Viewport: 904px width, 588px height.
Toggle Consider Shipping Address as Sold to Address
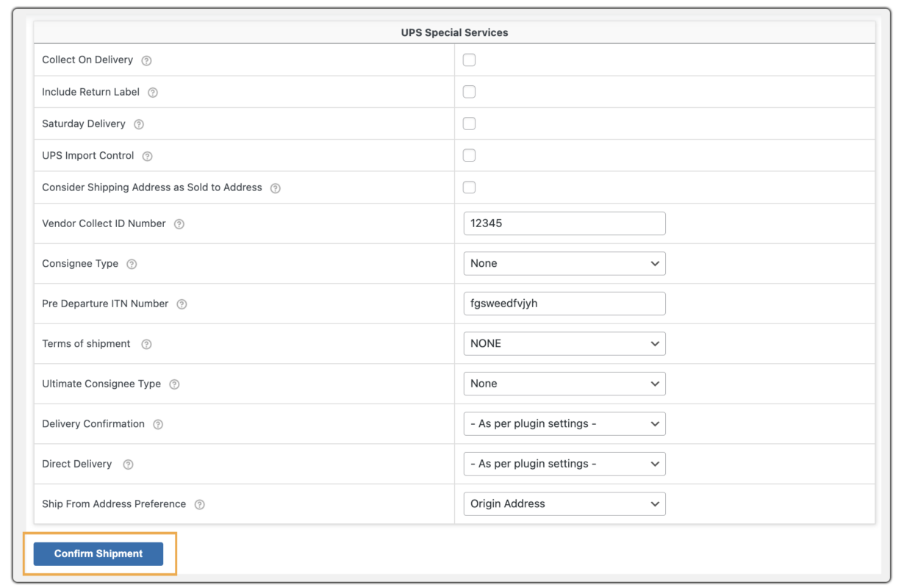click(469, 187)
